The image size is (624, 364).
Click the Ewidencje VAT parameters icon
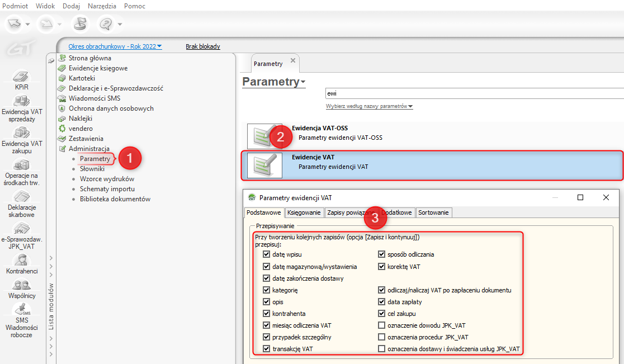pyautogui.click(x=264, y=165)
